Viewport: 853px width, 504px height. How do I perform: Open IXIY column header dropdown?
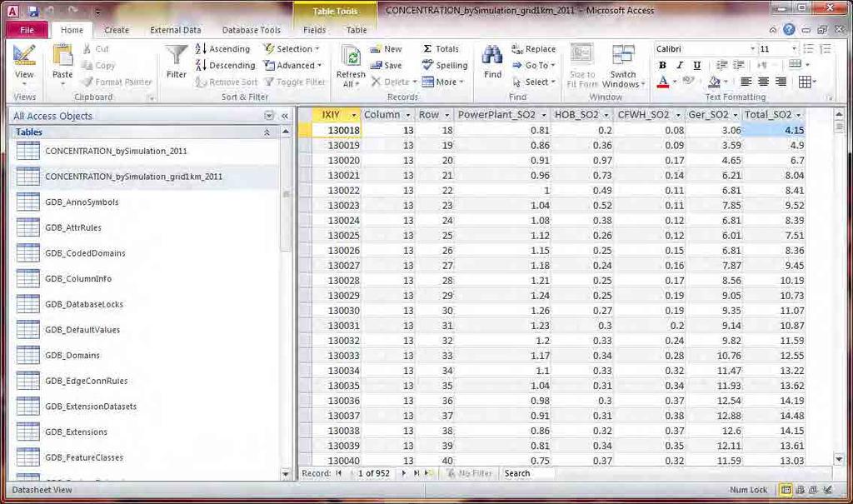point(353,115)
